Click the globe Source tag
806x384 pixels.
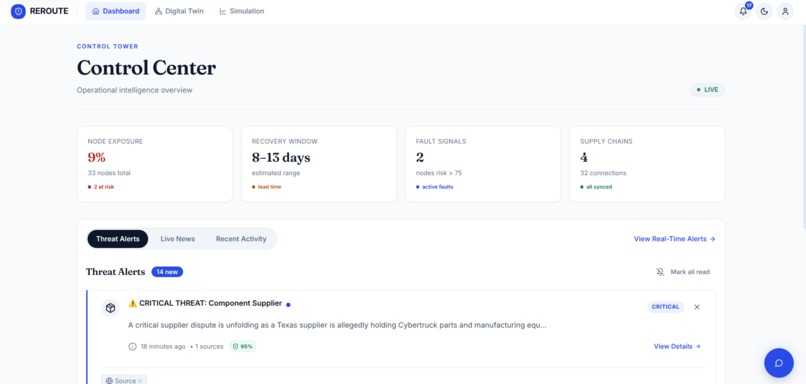pyautogui.click(x=124, y=380)
